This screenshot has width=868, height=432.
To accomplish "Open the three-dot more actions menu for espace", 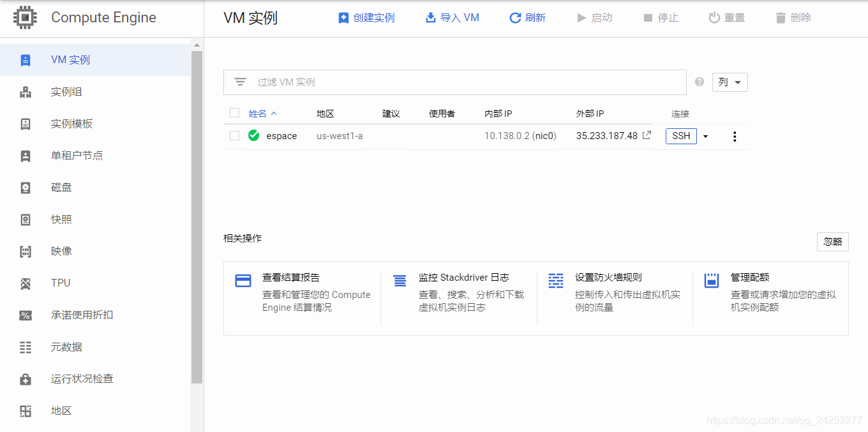I will click(735, 136).
